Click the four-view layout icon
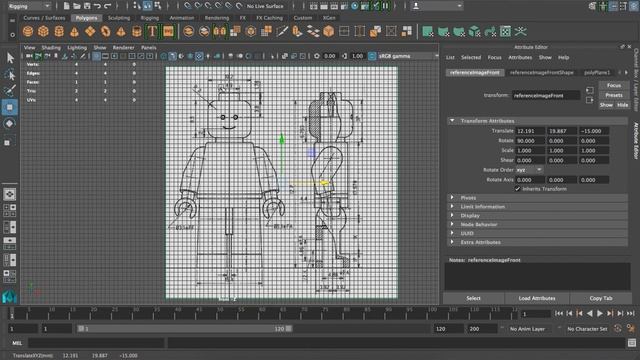This screenshot has height=360, width=640. [x=10, y=211]
